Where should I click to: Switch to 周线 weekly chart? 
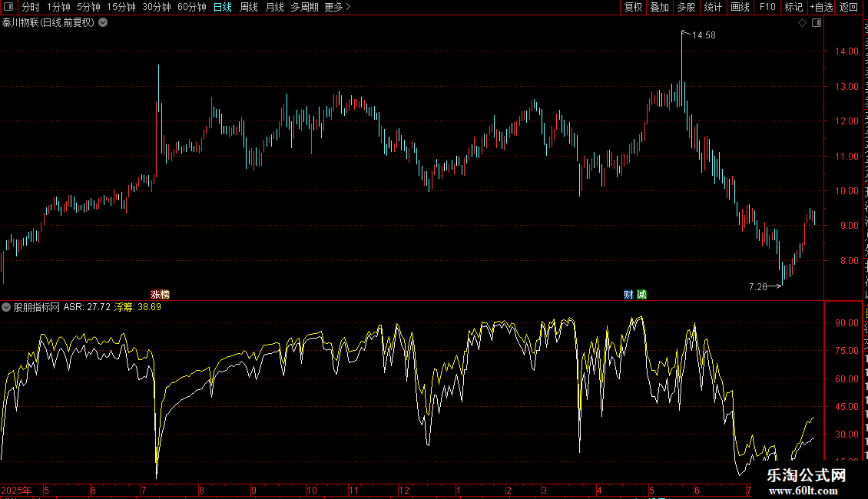pyautogui.click(x=249, y=7)
